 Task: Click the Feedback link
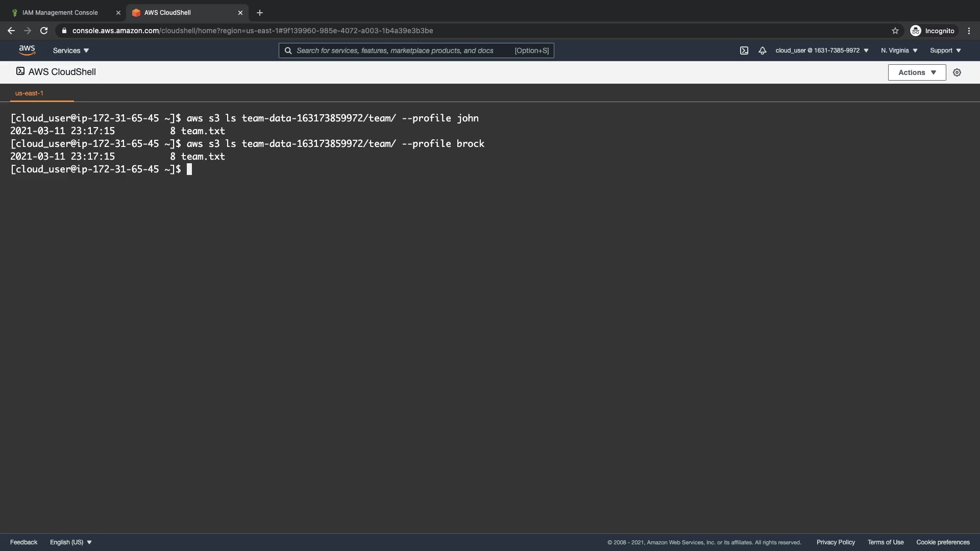(x=23, y=542)
